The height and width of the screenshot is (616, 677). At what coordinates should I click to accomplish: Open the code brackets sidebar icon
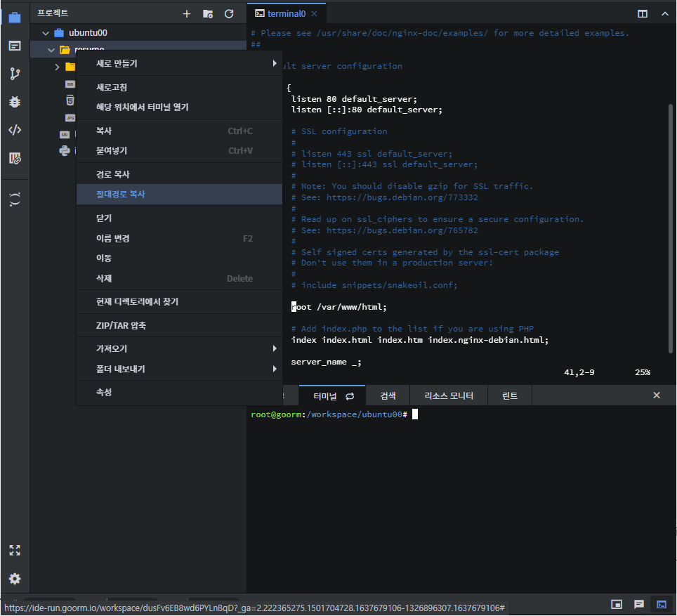click(15, 130)
